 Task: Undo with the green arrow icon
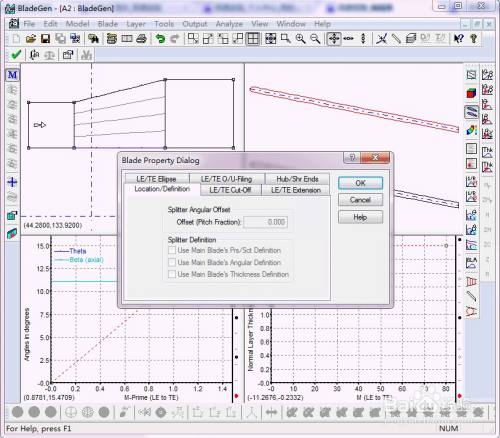tap(160, 39)
